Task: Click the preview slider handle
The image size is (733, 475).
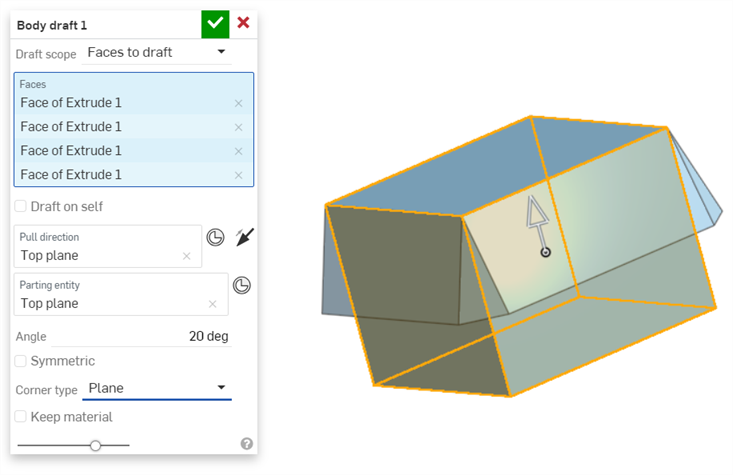Action: 95,446
